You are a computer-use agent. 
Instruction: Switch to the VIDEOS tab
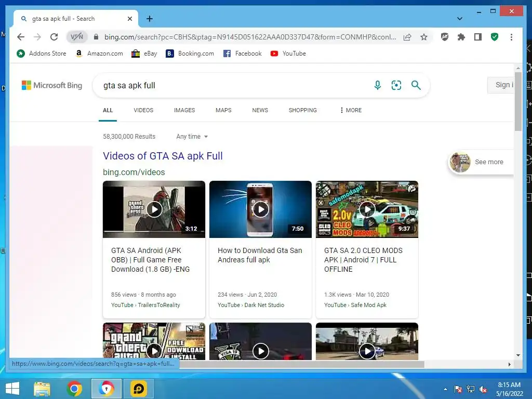143,110
